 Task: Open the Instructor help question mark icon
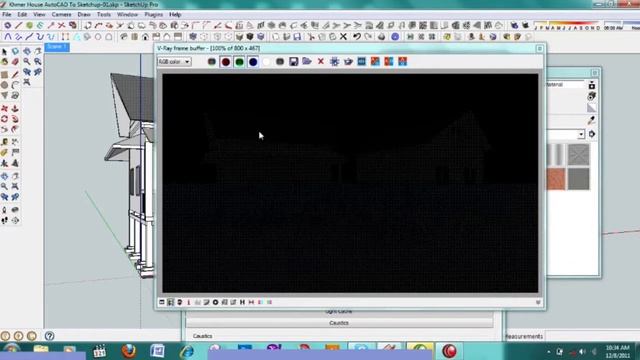click(x=49, y=336)
